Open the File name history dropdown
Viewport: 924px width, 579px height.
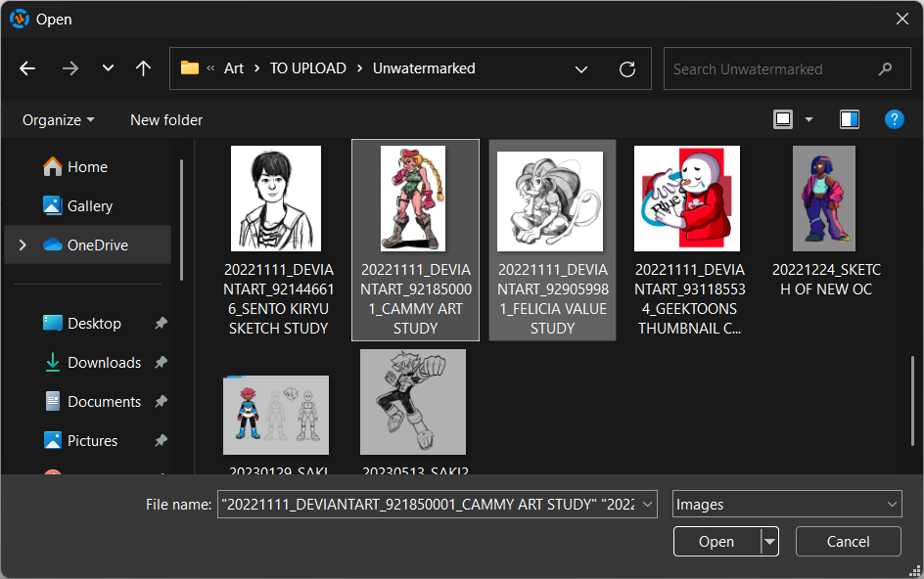coord(648,505)
